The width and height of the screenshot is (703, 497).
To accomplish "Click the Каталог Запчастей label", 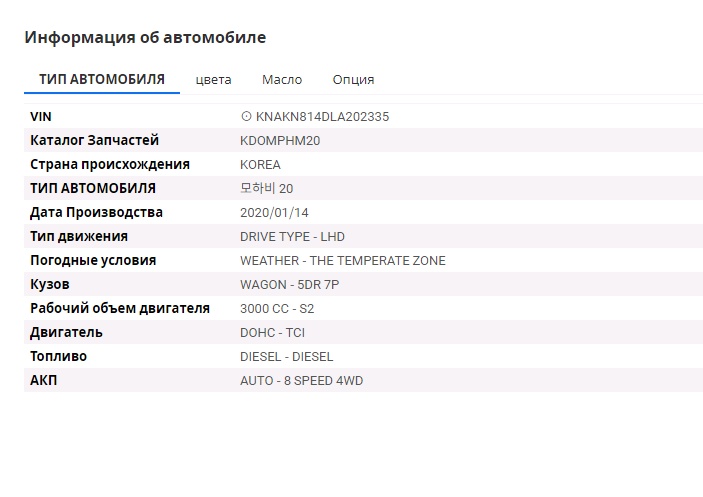I will click(95, 140).
